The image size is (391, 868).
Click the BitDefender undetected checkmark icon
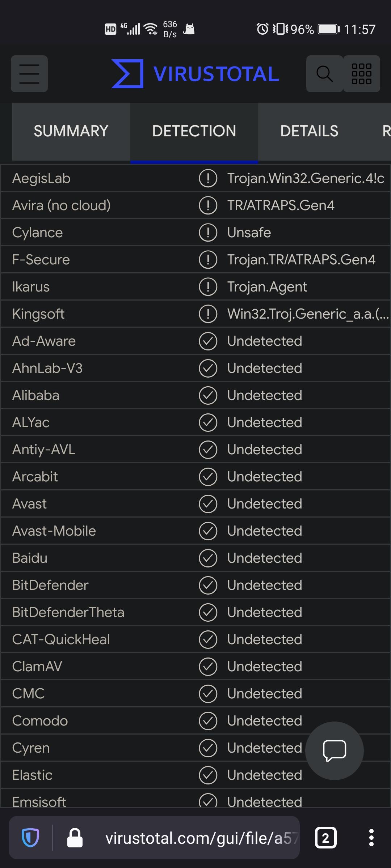[x=208, y=585]
